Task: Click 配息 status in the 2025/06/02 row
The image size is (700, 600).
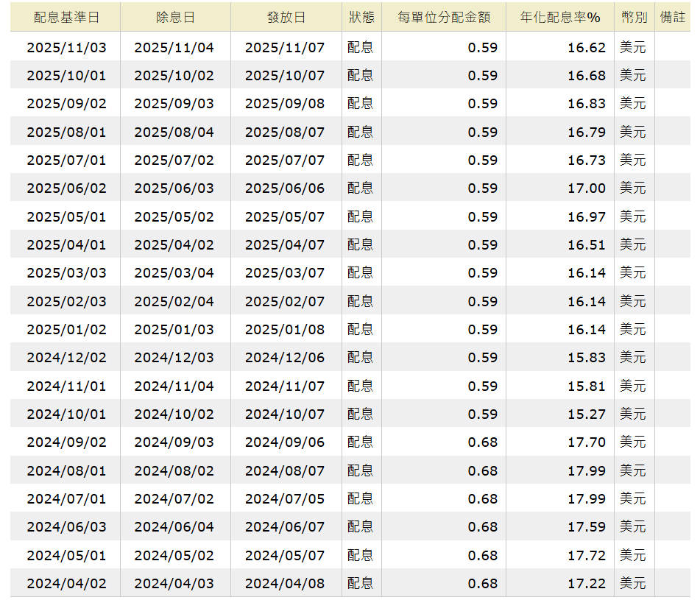Action: [x=361, y=188]
